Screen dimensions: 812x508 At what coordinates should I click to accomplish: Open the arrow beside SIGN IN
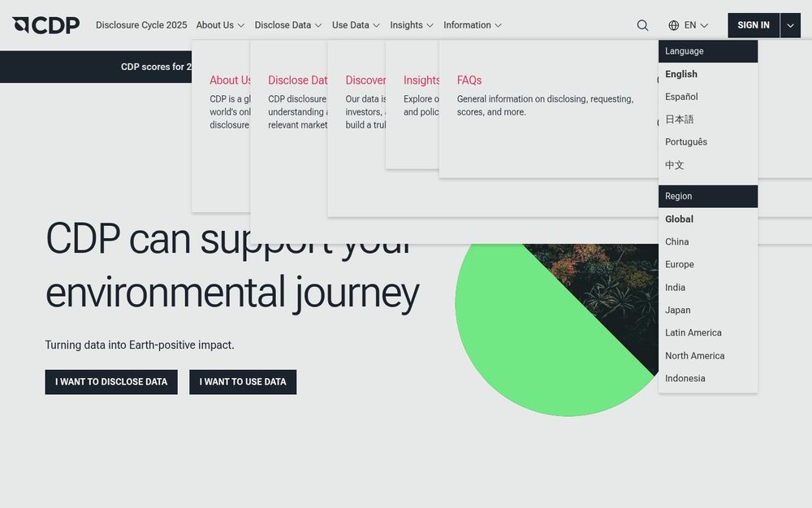(x=790, y=25)
